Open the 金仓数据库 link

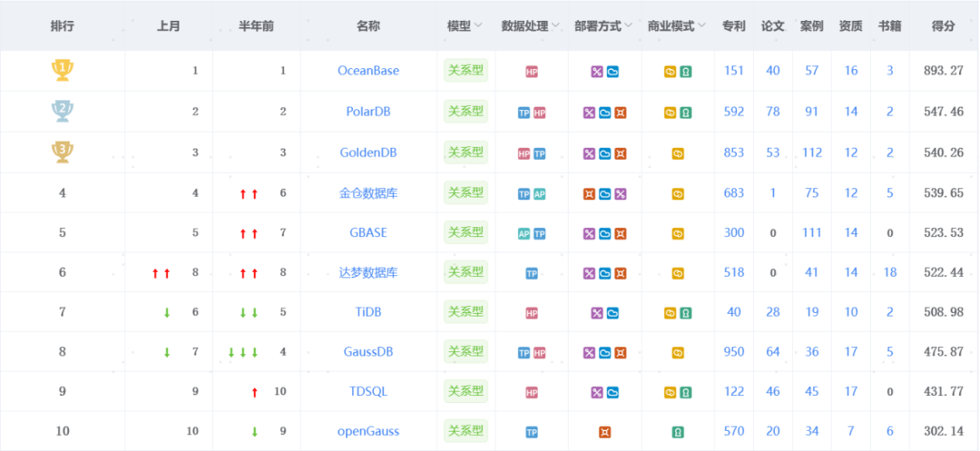(368, 193)
